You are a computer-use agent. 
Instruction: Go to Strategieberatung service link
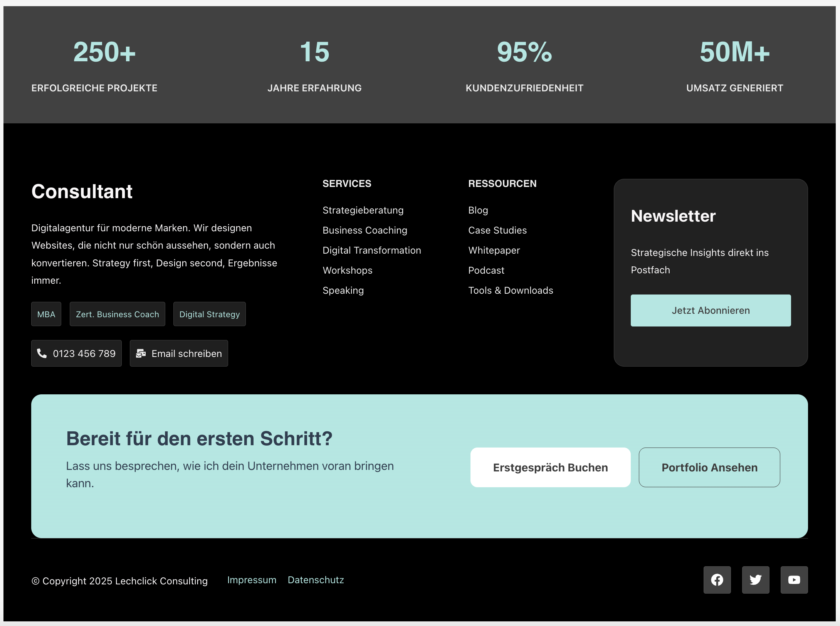click(x=363, y=210)
